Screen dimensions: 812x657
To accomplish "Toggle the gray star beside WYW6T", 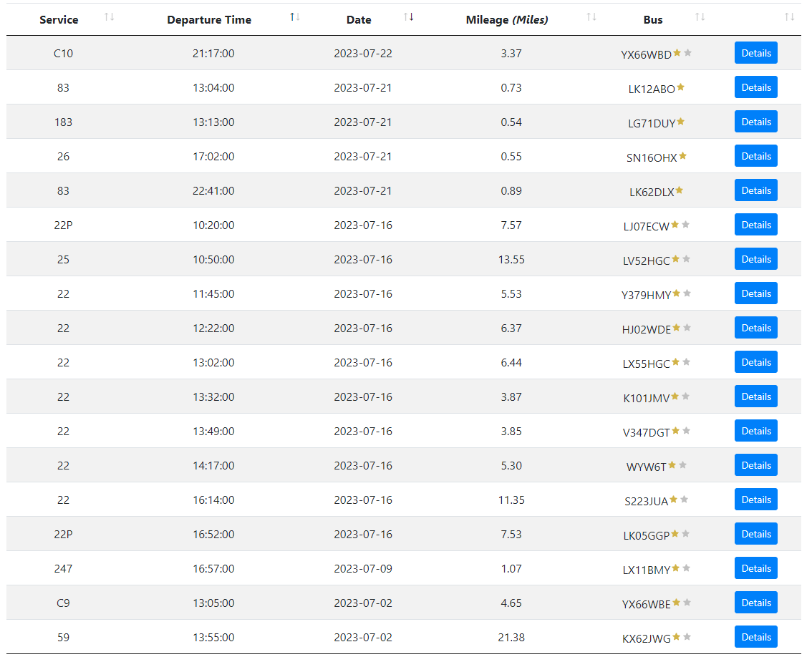I will pyautogui.click(x=683, y=465).
